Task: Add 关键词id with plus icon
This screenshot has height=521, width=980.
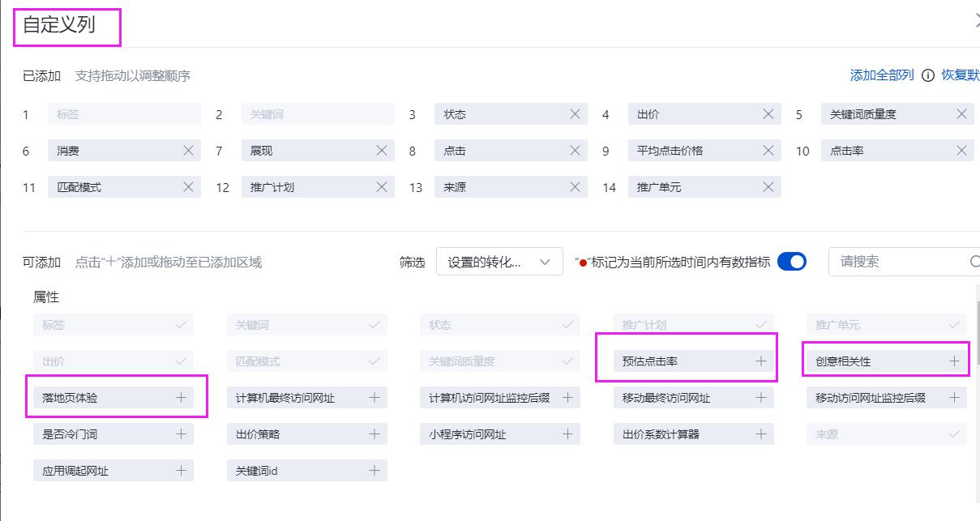Action: tap(374, 471)
